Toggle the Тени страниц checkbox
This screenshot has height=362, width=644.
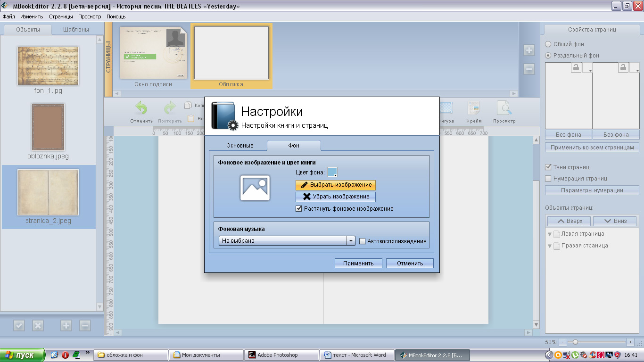548,167
